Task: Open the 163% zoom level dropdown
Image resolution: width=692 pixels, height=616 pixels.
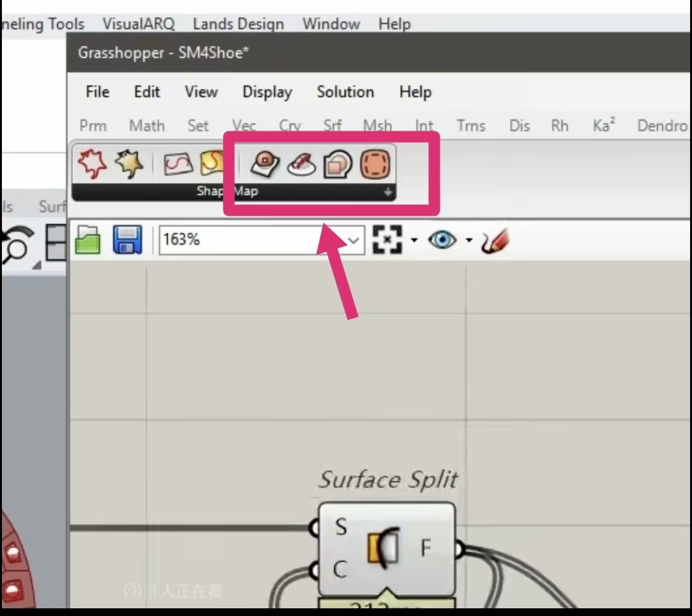Action: click(353, 240)
